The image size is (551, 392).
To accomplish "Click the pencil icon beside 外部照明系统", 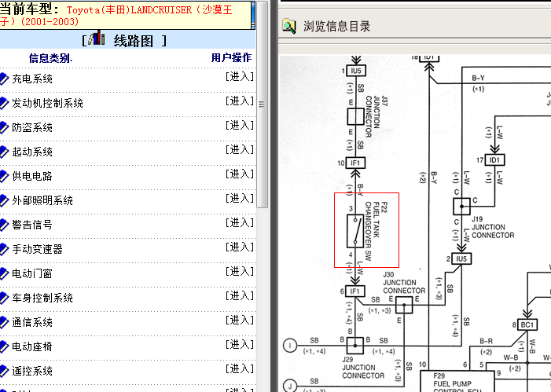I will 4,200.
